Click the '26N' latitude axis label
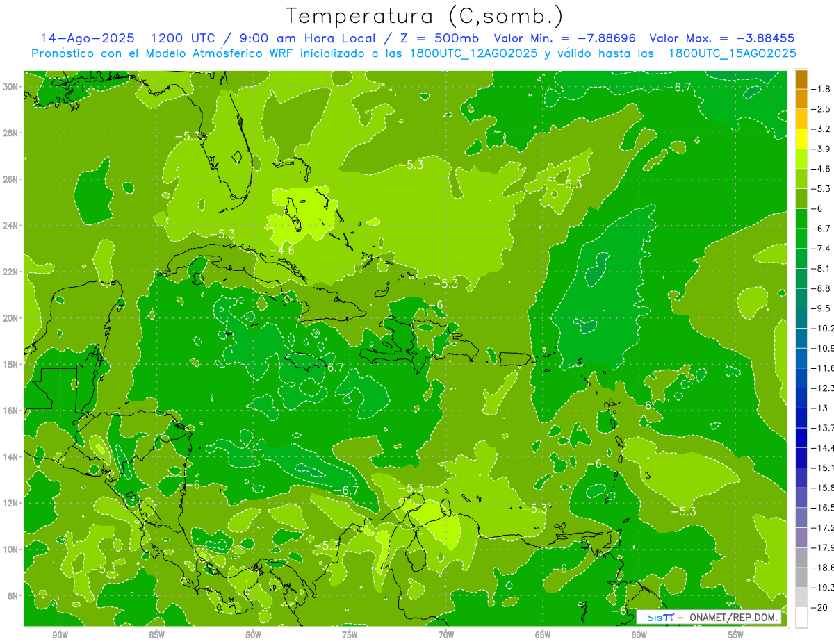The width and height of the screenshot is (834, 644). click(x=12, y=179)
